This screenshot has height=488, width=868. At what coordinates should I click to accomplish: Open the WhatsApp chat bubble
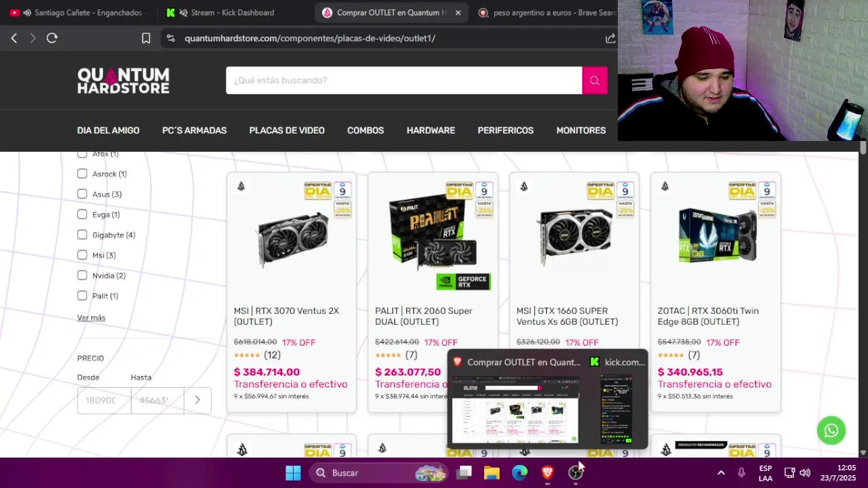pos(831,430)
